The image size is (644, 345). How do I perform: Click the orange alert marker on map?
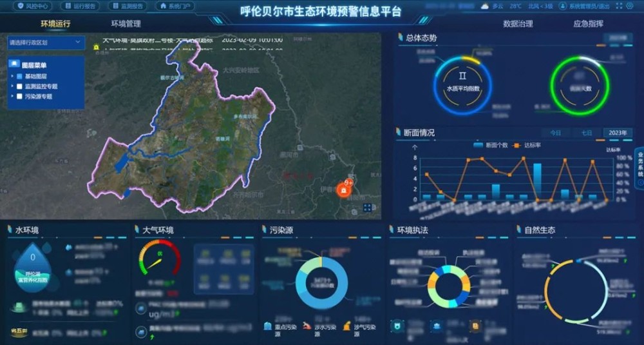pos(345,189)
